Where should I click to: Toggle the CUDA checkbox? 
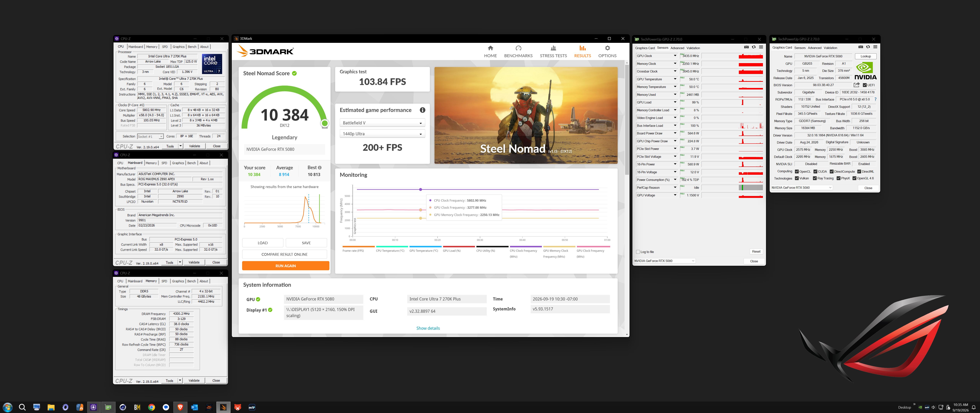pyautogui.click(x=815, y=172)
